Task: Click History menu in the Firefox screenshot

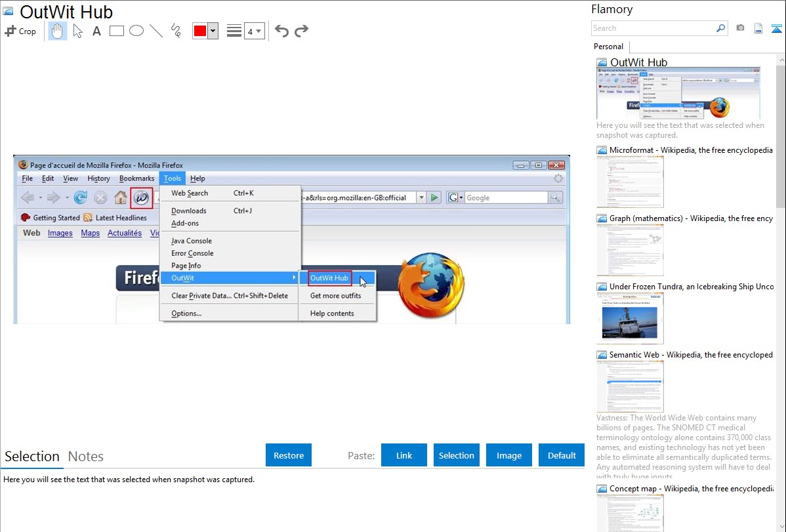Action: tap(99, 178)
